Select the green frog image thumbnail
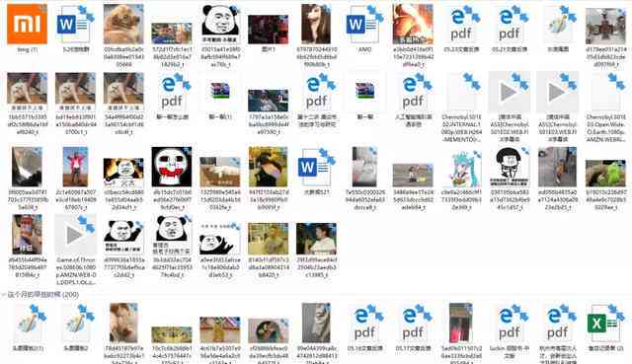This screenshot has height=364, width=632. tap(605, 174)
